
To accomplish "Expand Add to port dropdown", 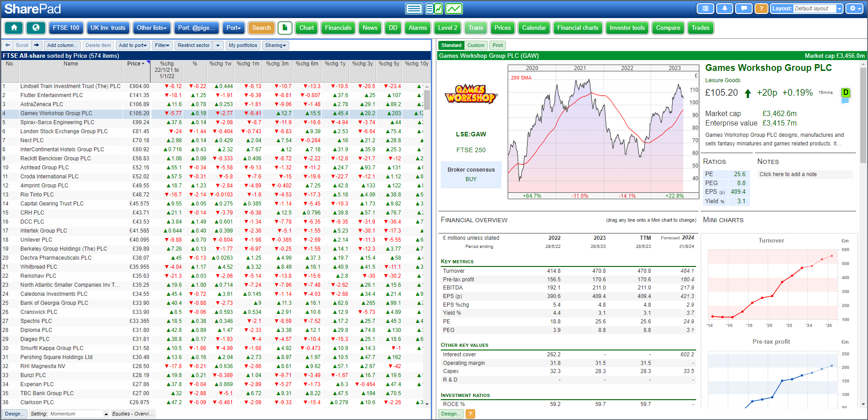I will (x=133, y=45).
